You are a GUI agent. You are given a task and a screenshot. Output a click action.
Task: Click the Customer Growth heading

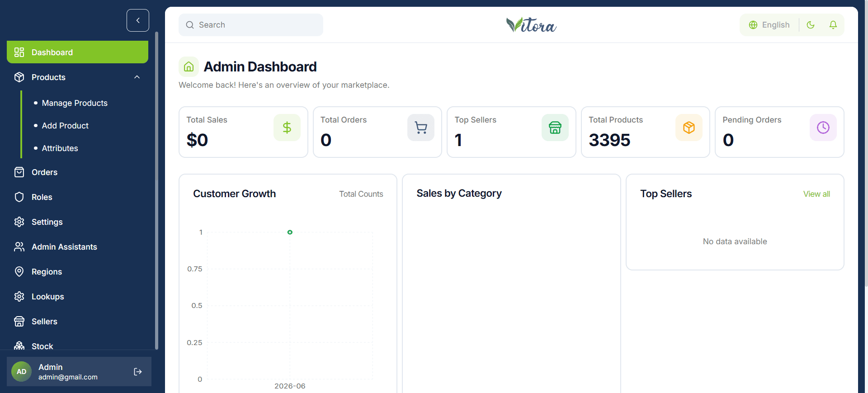[234, 194]
